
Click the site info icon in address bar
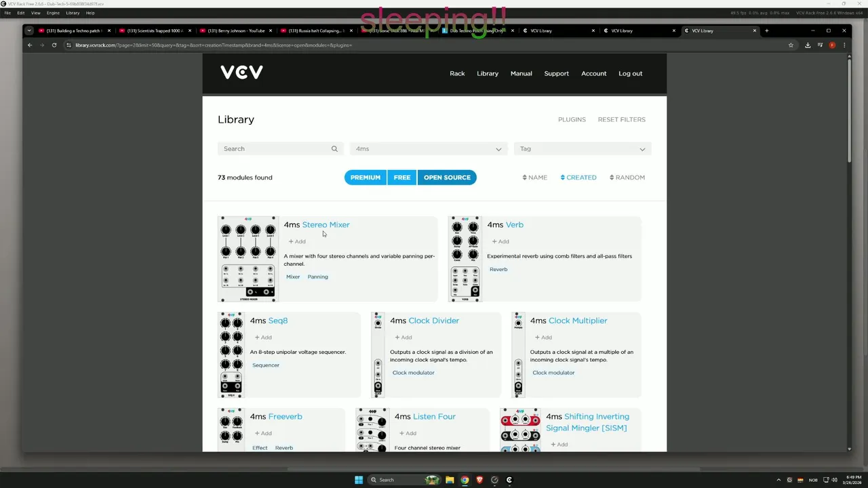click(68, 45)
